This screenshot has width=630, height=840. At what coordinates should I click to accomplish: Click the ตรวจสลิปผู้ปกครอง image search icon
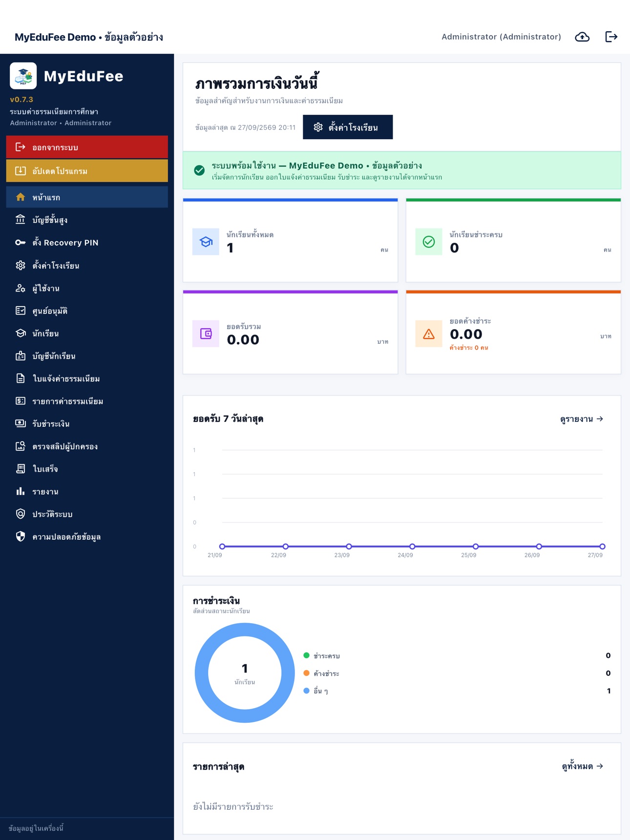21,446
